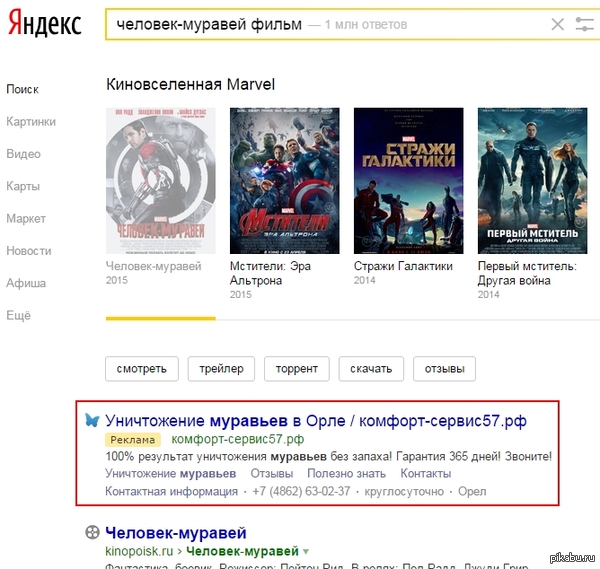Click the film reel icon next to Человек-муравей

click(x=92, y=532)
